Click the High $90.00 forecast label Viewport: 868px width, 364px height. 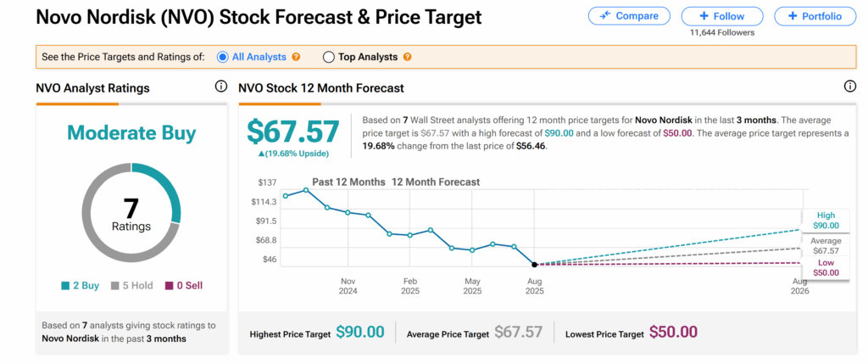click(x=825, y=221)
